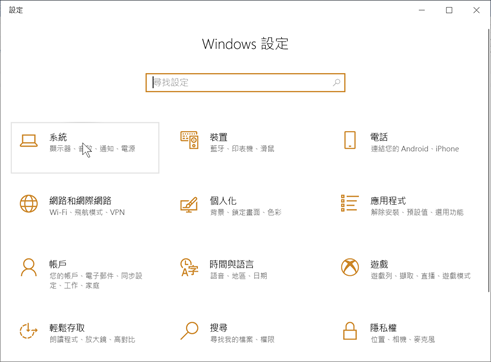This screenshot has height=362, width=491.
Task: Click the 'Wi-Fi、飛航模式、VPN' description
Action: click(x=87, y=212)
